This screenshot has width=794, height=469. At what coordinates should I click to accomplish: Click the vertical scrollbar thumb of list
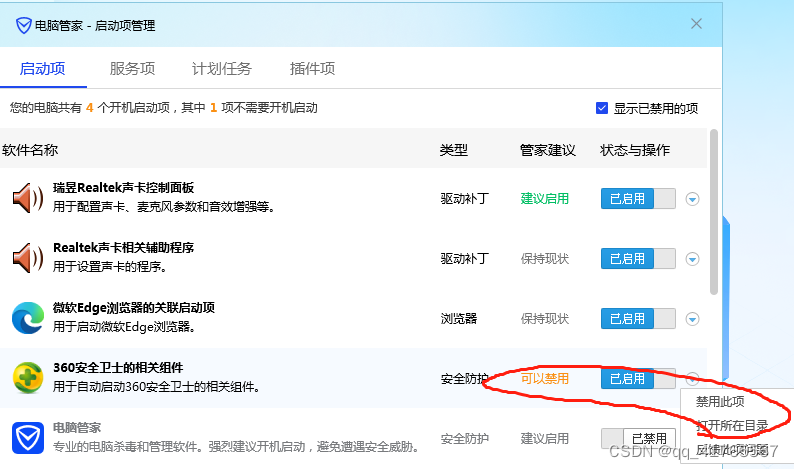713,212
